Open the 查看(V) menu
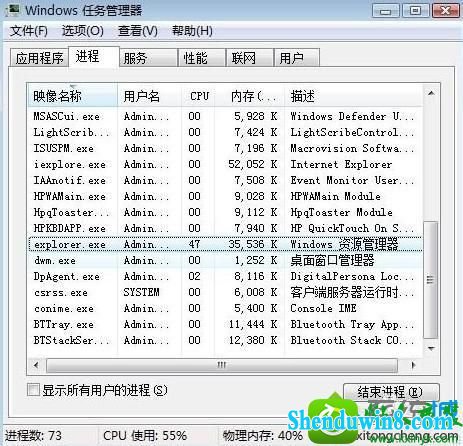Image resolution: width=463 pixels, height=446 pixels. (138, 31)
